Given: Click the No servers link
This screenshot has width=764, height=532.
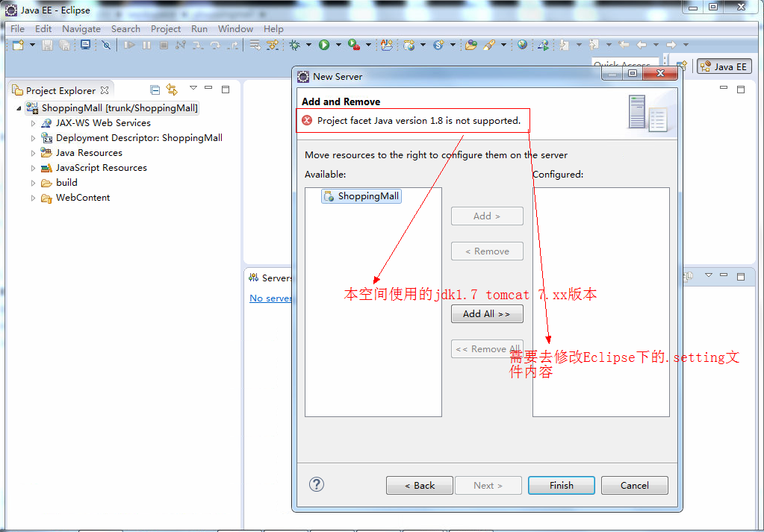Looking at the screenshot, I should click(270, 298).
